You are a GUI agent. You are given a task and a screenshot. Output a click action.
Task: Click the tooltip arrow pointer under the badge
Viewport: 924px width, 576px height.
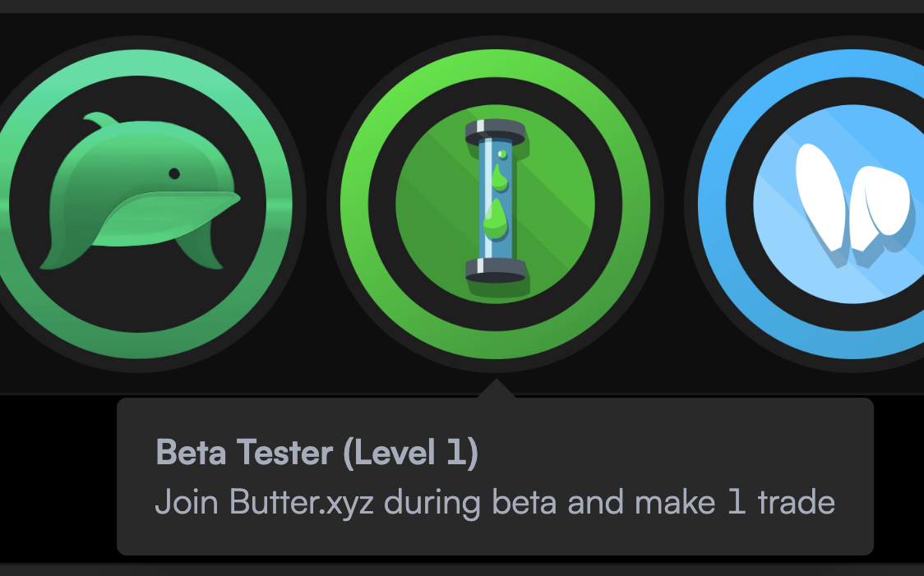496,388
